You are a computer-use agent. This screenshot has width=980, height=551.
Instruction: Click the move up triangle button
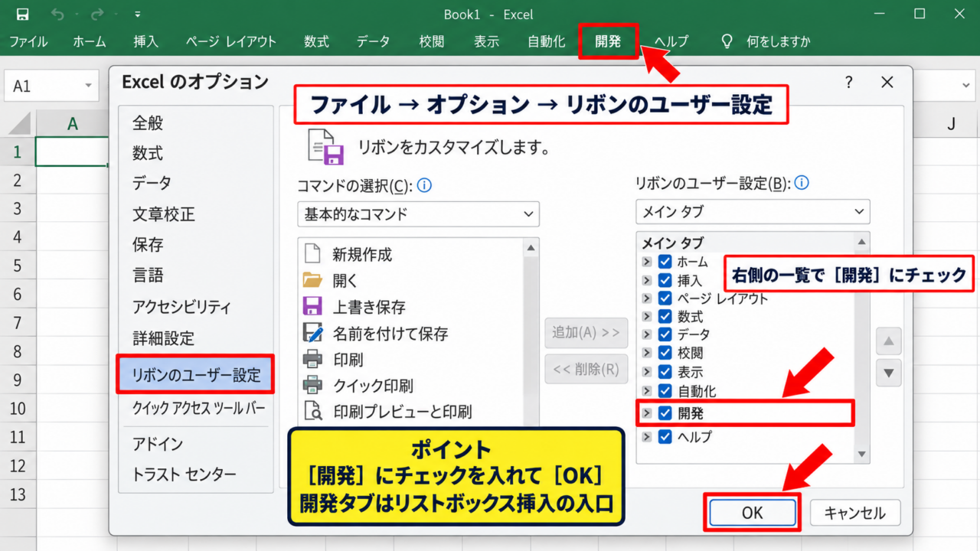pyautogui.click(x=888, y=342)
